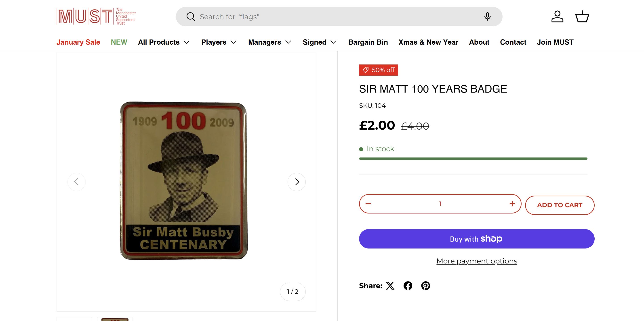Go to the Bargain Bin section
644x321 pixels.
click(x=368, y=42)
